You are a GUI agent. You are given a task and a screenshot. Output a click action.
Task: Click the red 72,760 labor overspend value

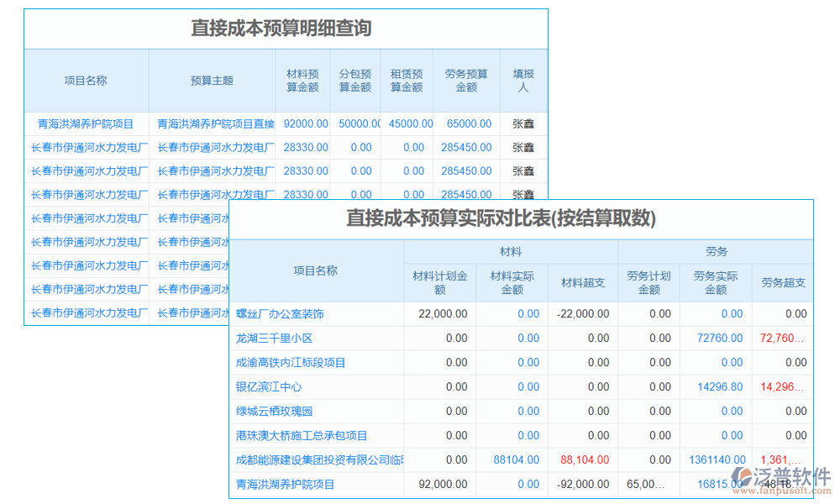(783, 338)
